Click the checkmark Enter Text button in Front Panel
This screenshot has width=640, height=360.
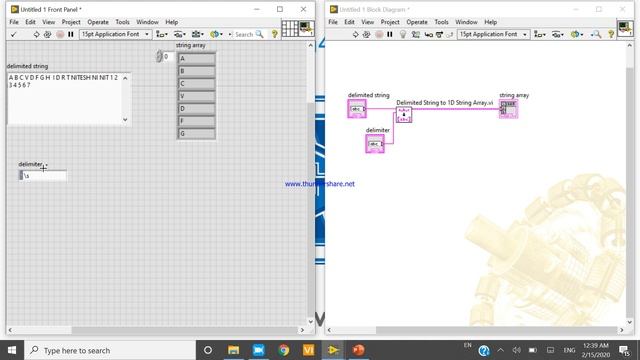(13, 34)
